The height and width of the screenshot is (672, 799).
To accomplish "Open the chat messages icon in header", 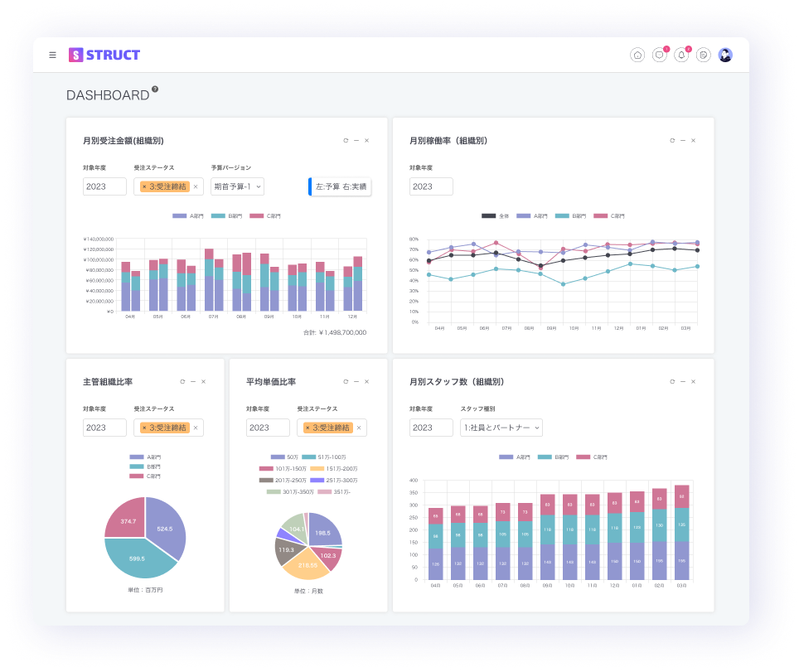I will click(659, 56).
